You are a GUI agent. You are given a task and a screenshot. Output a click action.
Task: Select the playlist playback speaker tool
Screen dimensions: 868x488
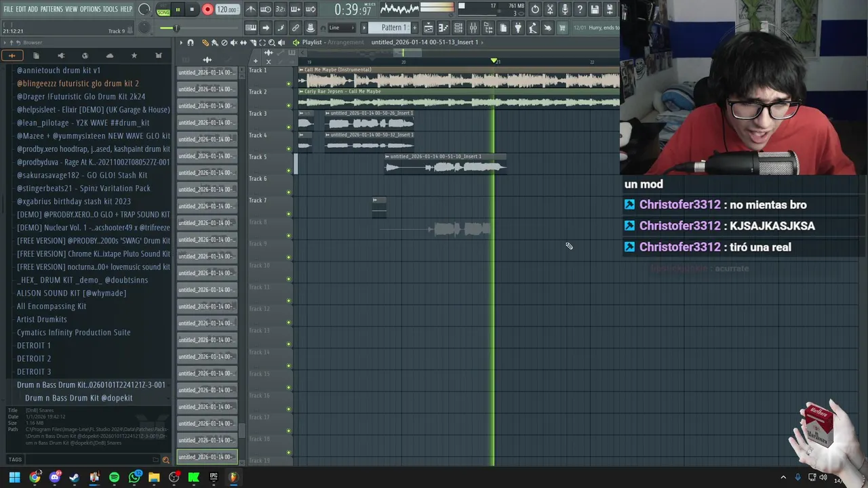coord(281,42)
